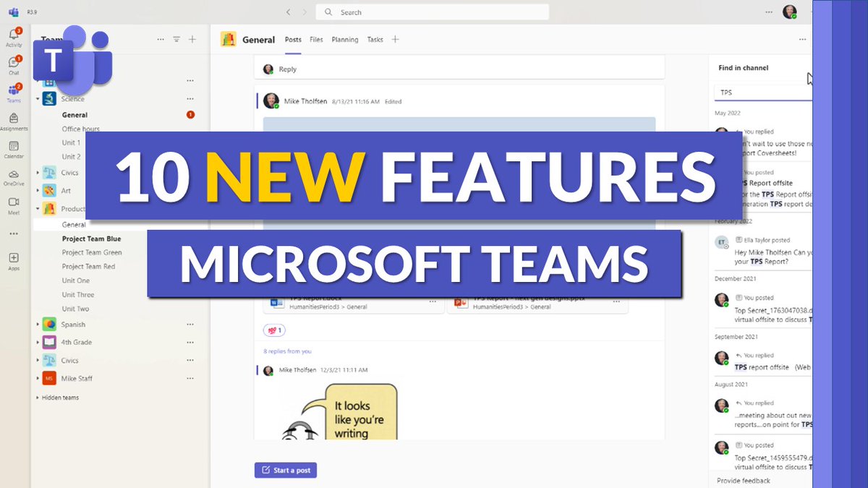The height and width of the screenshot is (488, 868).
Task: Select the Unit Two channel
Action: (75, 309)
